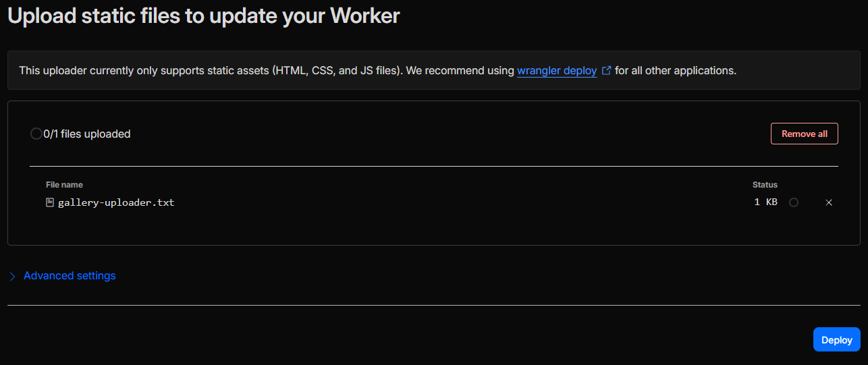The image size is (868, 365).
Task: Expand the Advanced settings chevron
Action: point(12,276)
